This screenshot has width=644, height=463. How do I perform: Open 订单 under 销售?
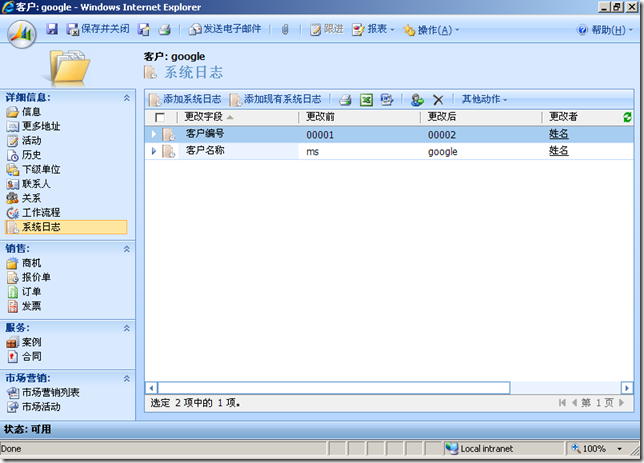coord(24,292)
